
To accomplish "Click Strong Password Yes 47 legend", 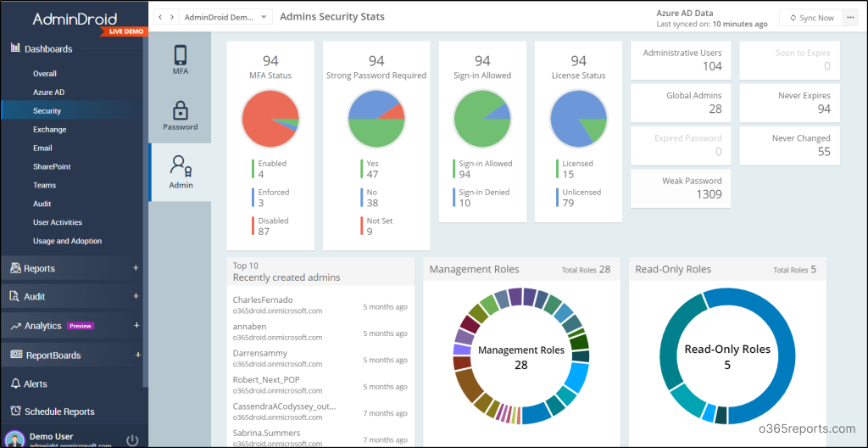I will (x=369, y=169).
